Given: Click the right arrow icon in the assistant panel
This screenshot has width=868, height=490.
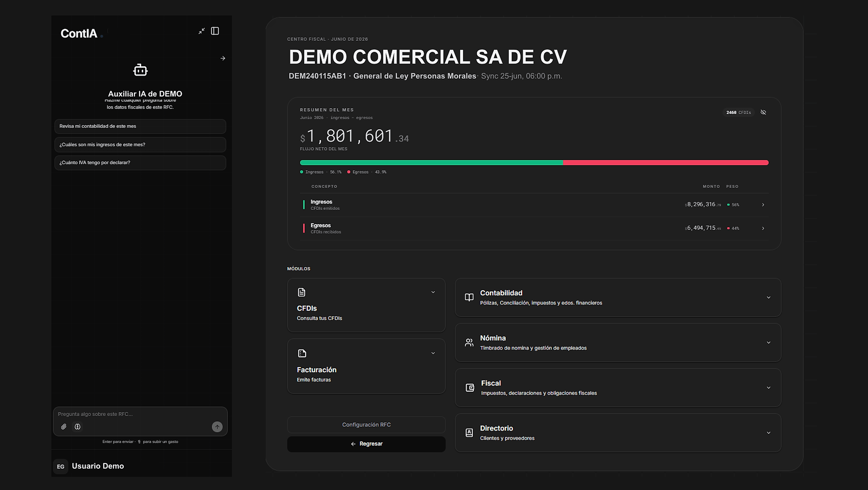Looking at the screenshot, I should pyautogui.click(x=223, y=58).
